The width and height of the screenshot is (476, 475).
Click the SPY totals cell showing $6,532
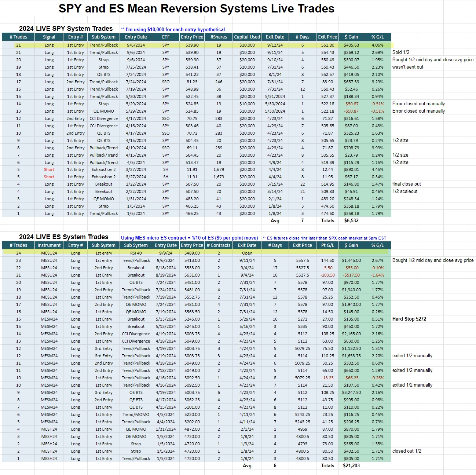(351, 220)
